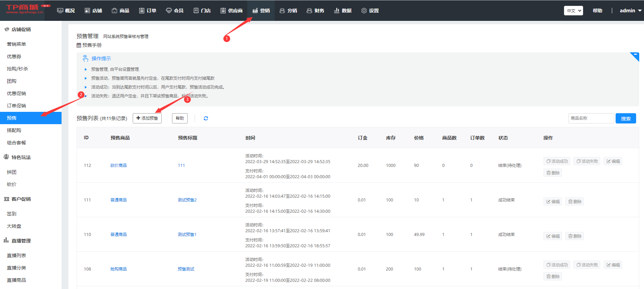Expand the admin account menu
This screenshot has width=644, height=289.
point(630,11)
